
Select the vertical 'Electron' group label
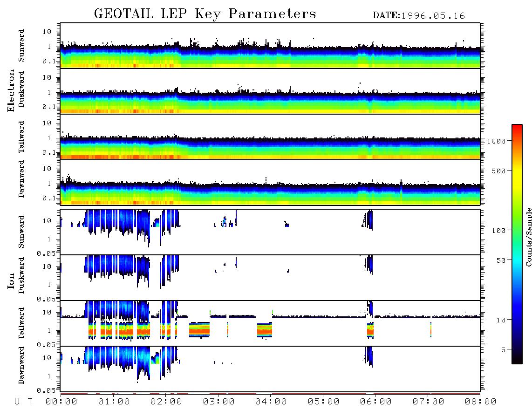click(11, 90)
